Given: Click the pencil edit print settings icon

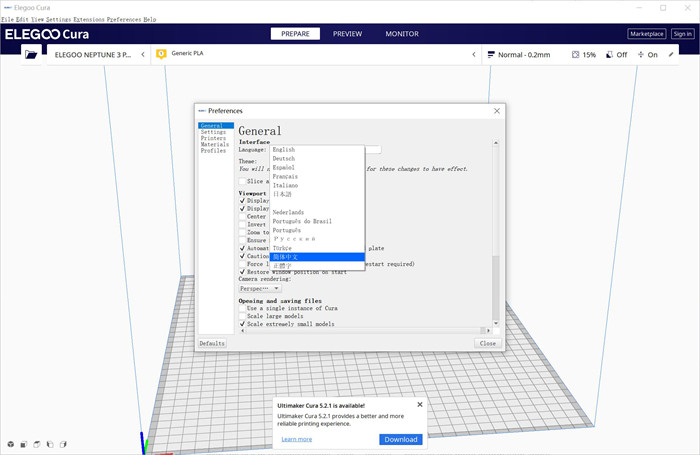Looking at the screenshot, I should click(x=671, y=54).
